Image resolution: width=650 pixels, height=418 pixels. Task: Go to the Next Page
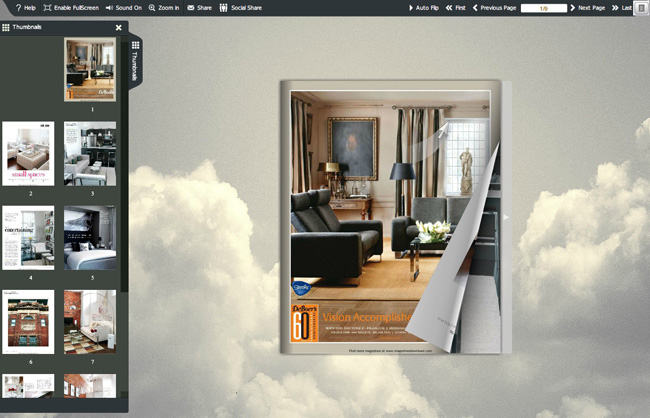point(587,7)
